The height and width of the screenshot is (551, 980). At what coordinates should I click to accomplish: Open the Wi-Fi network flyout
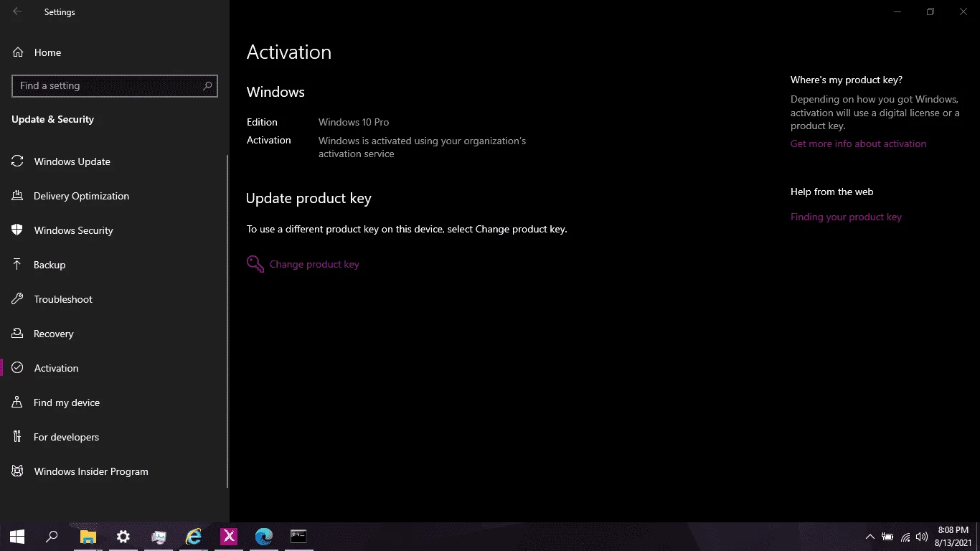click(905, 537)
